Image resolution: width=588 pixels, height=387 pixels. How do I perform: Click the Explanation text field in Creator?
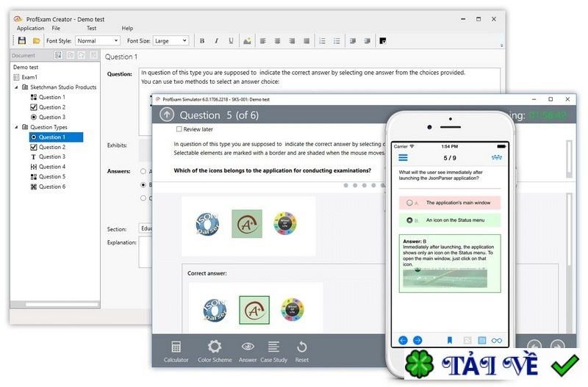[145, 252]
